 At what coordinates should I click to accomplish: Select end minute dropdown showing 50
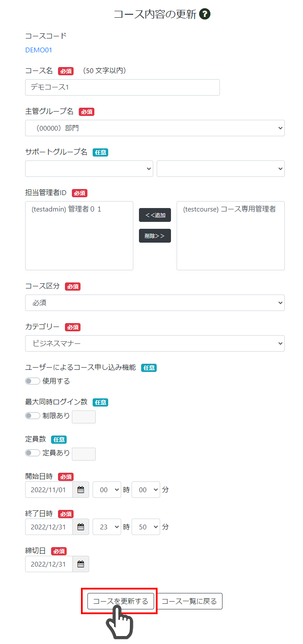pos(146,527)
